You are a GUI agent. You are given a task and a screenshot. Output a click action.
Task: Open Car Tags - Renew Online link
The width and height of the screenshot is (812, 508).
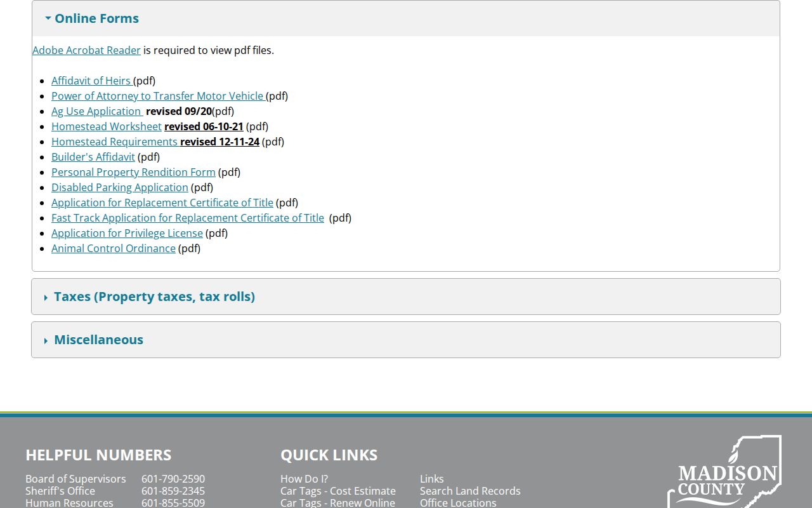(337, 502)
